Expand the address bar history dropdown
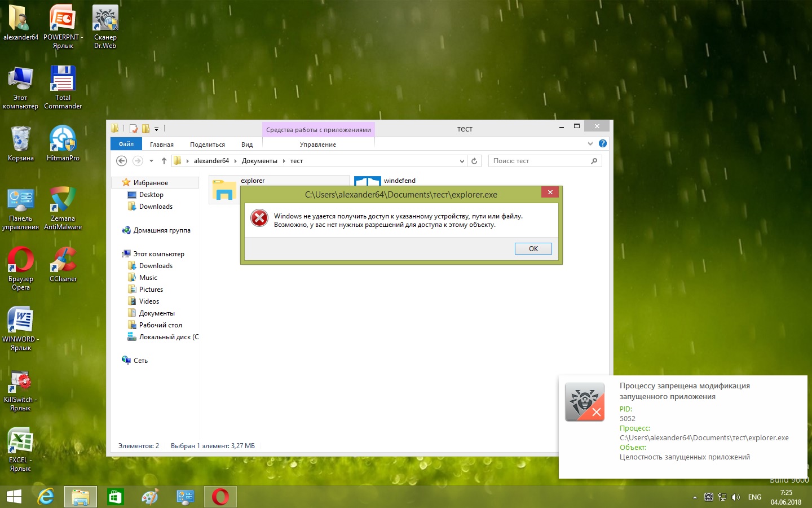812x508 pixels. coord(462,161)
